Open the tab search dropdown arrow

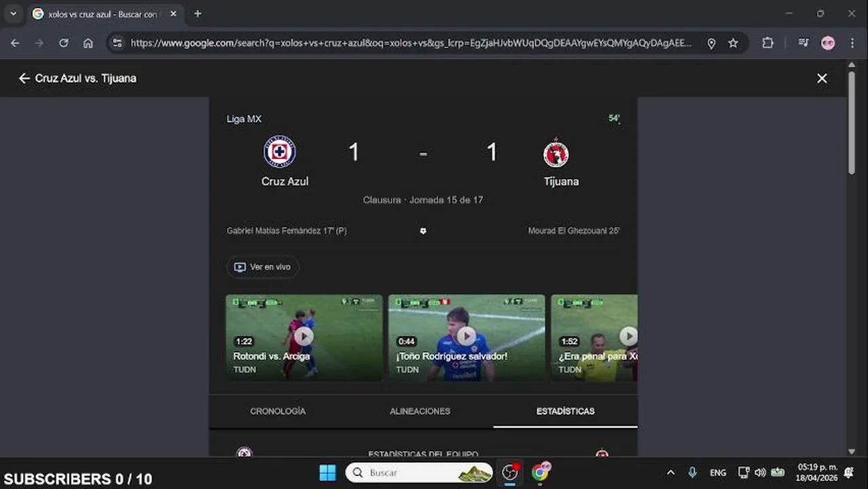pos(13,14)
